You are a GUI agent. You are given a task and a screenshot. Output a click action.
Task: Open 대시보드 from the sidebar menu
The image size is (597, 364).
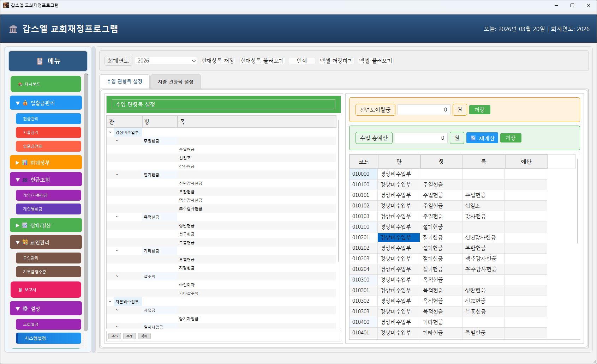click(x=46, y=84)
